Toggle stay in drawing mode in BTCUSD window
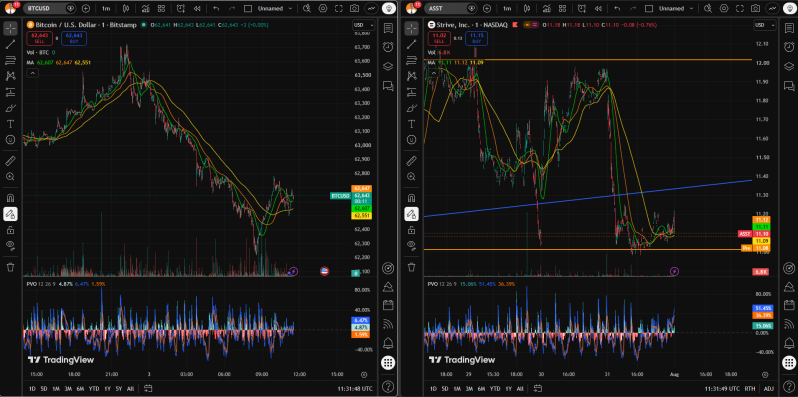This screenshot has width=798, height=397. click(x=10, y=214)
